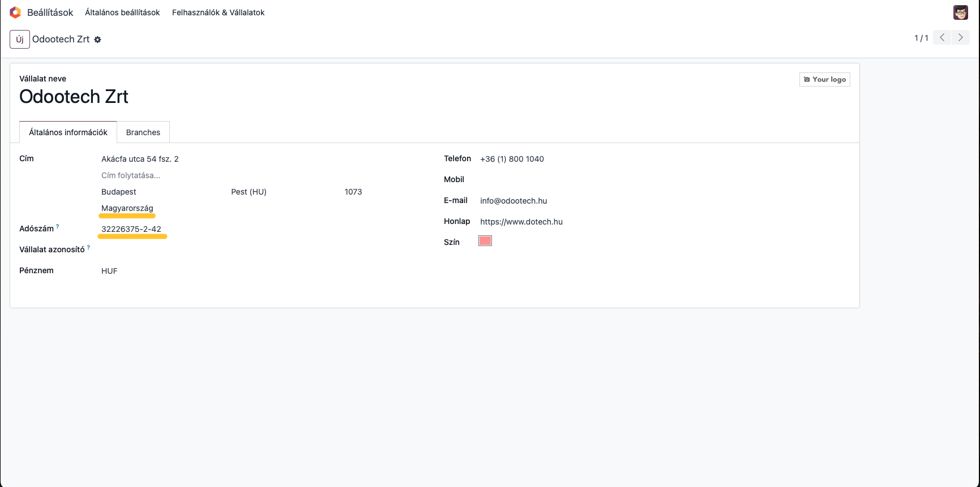Screen dimensions: 980x487
Task: Click the record pager 1 / 1
Action: [x=921, y=38]
